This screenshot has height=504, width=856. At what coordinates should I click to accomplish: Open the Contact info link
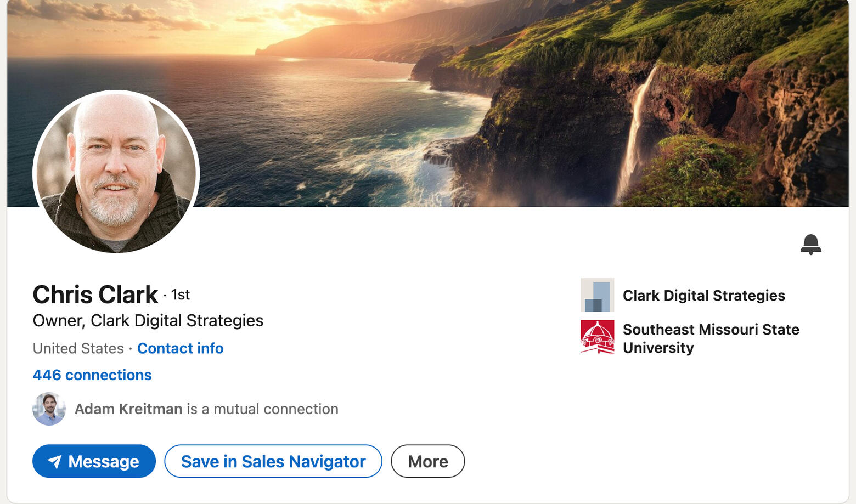click(x=180, y=349)
